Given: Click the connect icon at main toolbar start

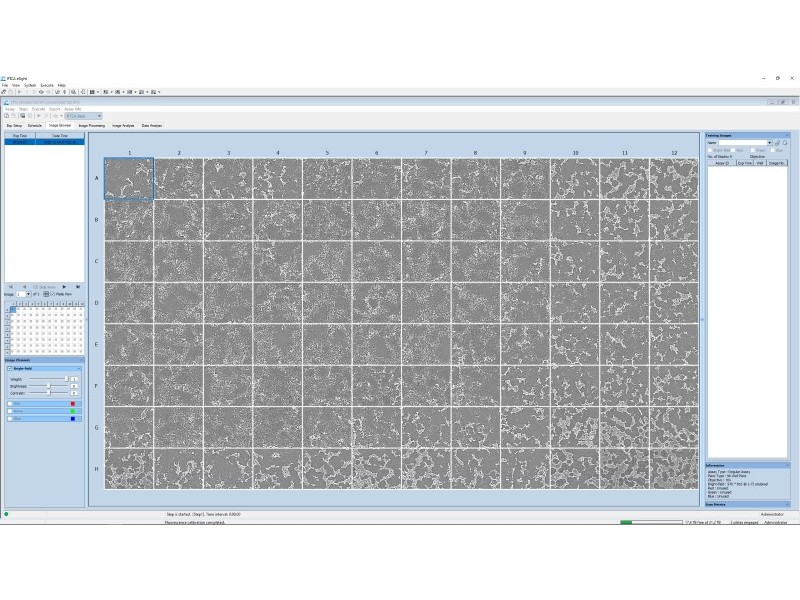Looking at the screenshot, I should (x=4, y=92).
